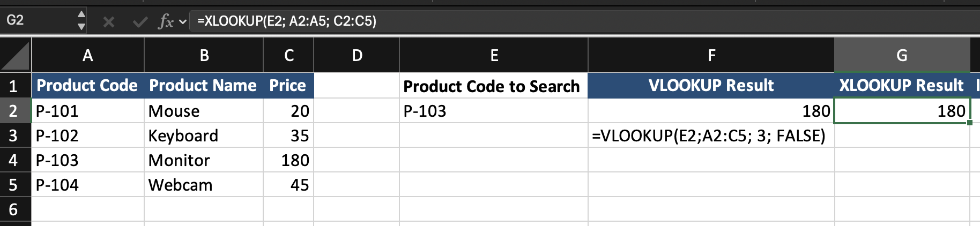Viewport: 980px width, 226px height.
Task: Click the Name Box up arrow
Action: click(x=81, y=14)
